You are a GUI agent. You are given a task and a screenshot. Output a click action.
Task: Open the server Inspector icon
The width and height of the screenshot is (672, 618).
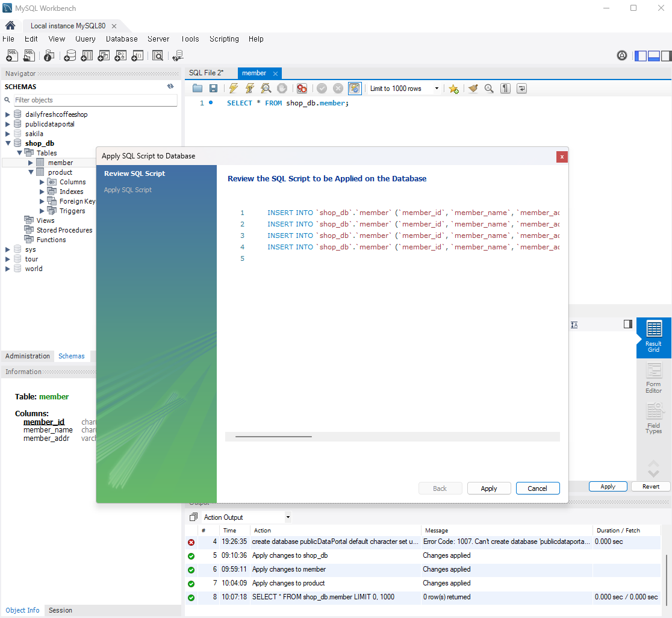(x=49, y=55)
